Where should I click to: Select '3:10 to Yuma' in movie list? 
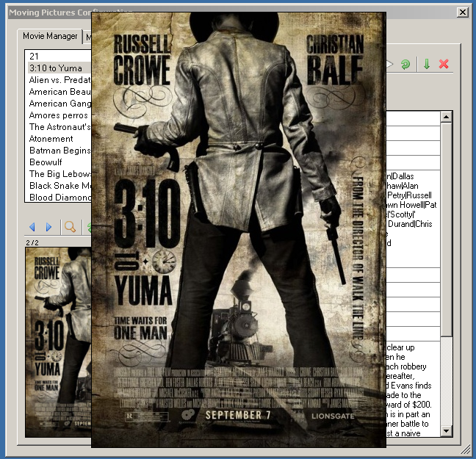click(56, 68)
